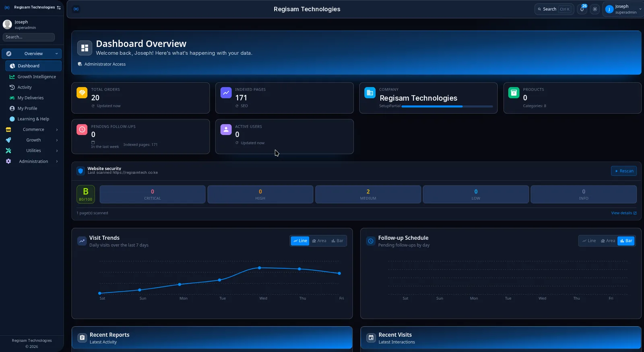Click the Company building icon
The height and width of the screenshot is (352, 644).
tap(370, 93)
